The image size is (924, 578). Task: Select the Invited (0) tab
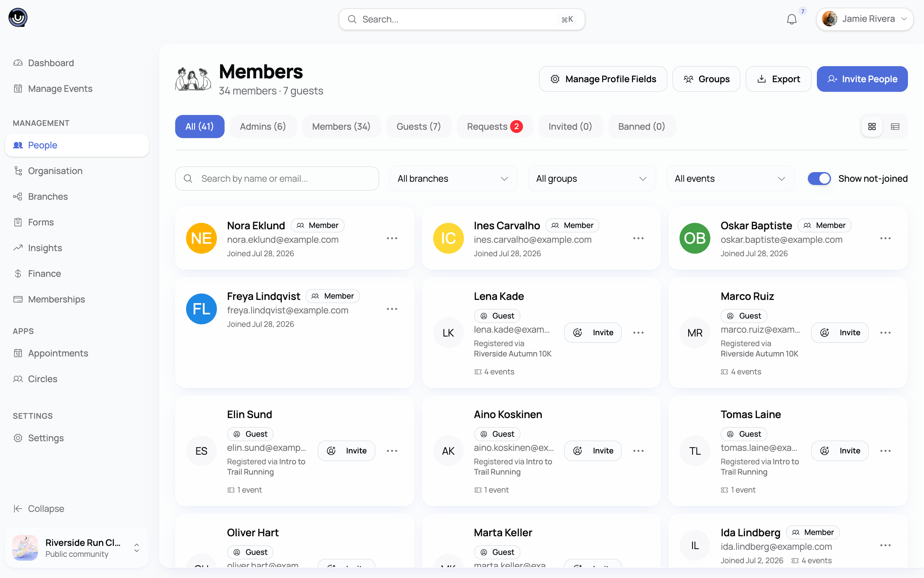[570, 127]
